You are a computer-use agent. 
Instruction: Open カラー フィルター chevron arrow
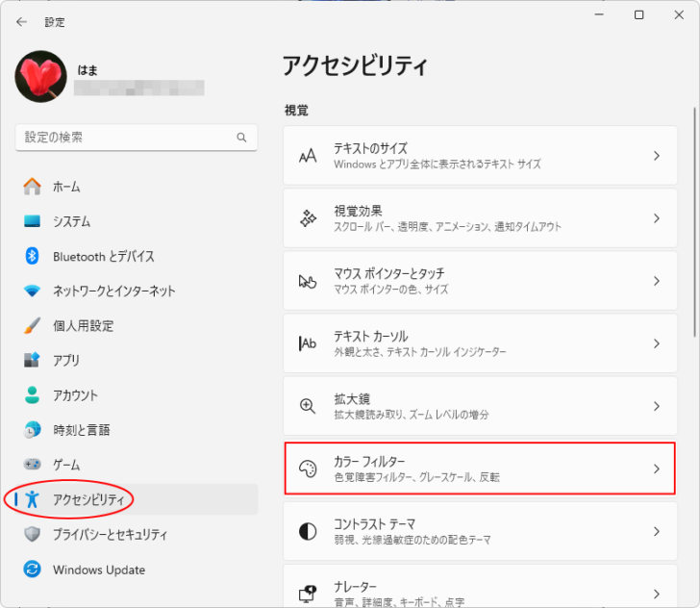point(656,469)
